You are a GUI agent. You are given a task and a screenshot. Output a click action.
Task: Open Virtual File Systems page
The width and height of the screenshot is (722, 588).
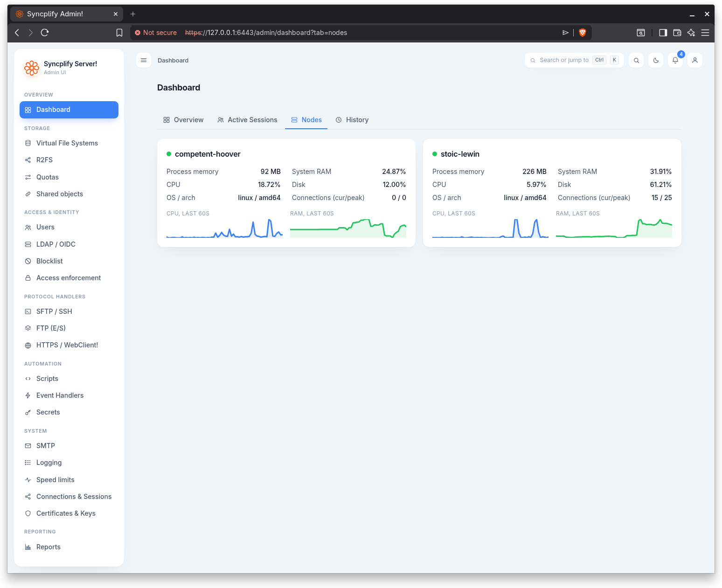[x=69, y=143]
